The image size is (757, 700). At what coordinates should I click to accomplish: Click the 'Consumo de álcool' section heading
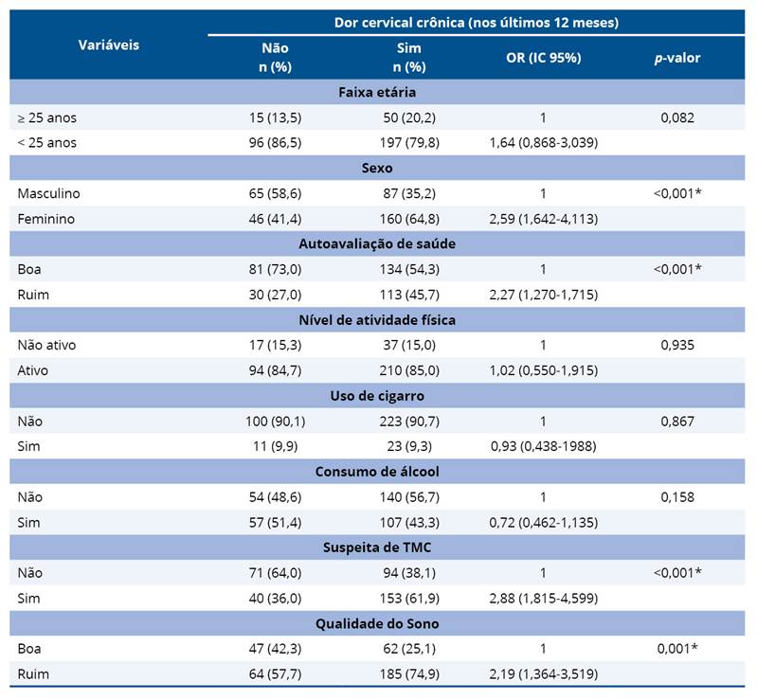(x=377, y=471)
